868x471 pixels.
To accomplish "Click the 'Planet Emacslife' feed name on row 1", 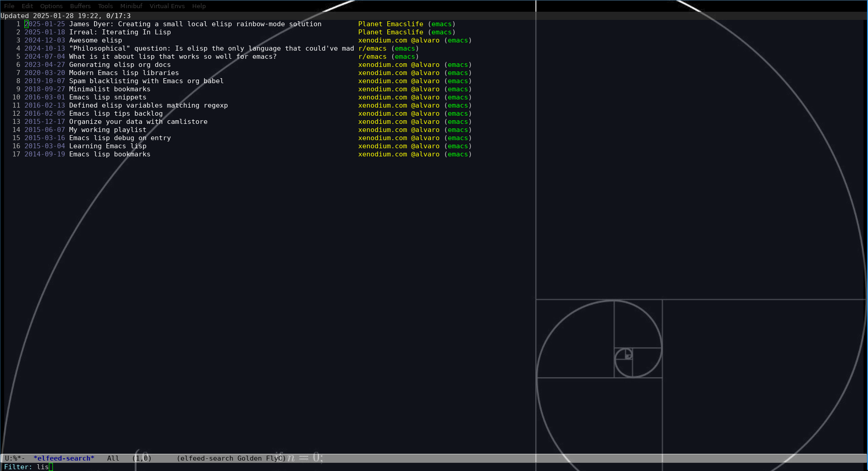I will (x=390, y=24).
